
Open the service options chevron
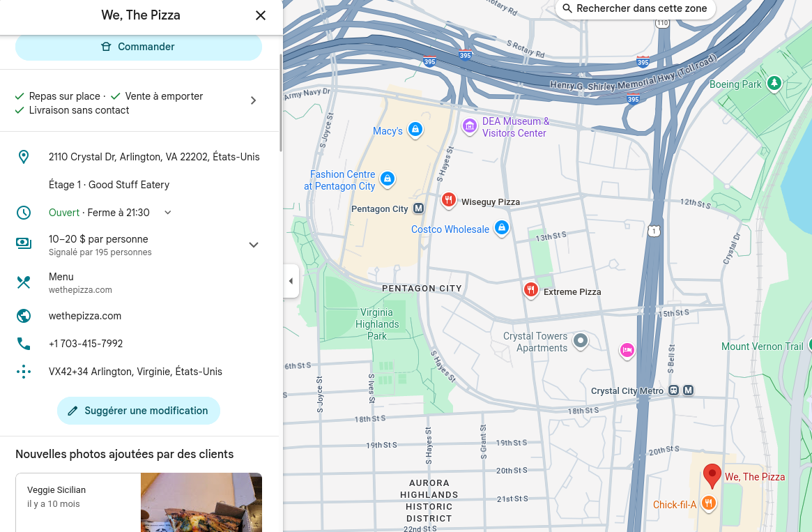click(253, 100)
